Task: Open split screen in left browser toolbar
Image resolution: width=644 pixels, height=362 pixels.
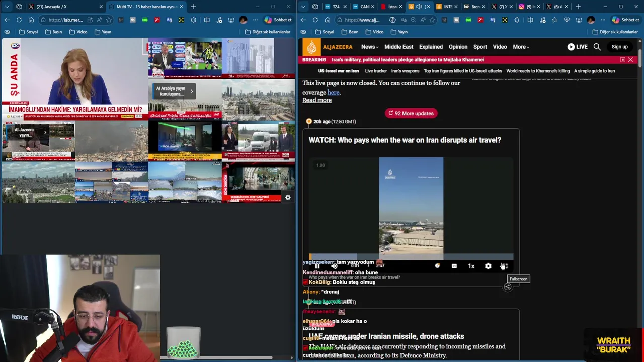Action: (207, 20)
